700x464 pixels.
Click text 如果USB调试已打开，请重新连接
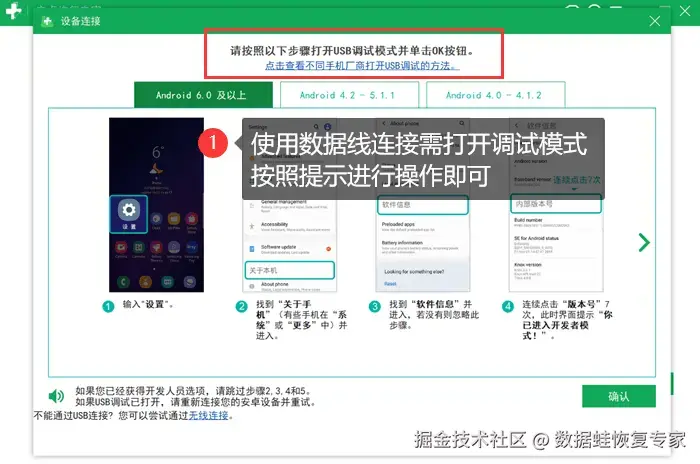pyautogui.click(x=196, y=401)
